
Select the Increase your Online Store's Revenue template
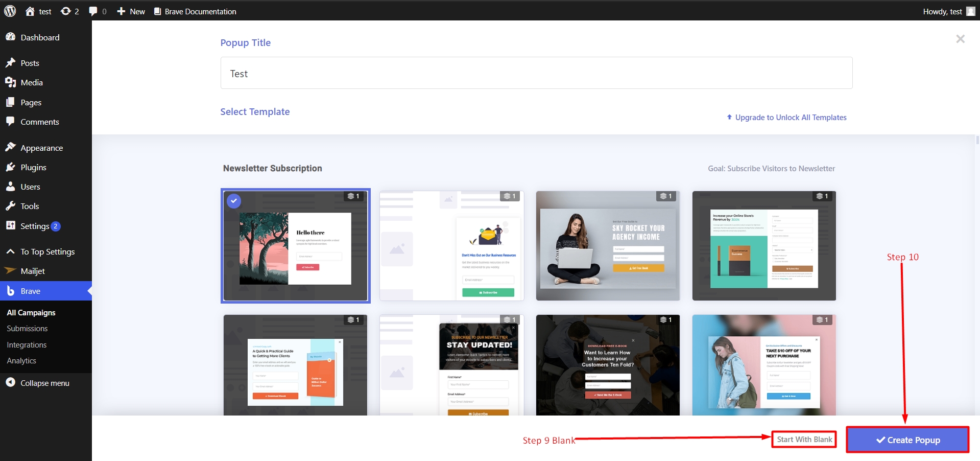(x=764, y=246)
